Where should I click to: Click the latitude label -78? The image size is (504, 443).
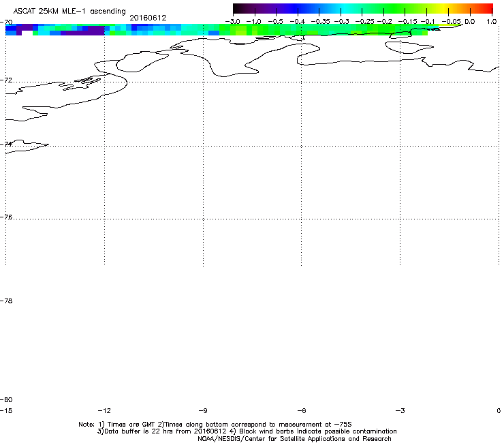coord(6,301)
